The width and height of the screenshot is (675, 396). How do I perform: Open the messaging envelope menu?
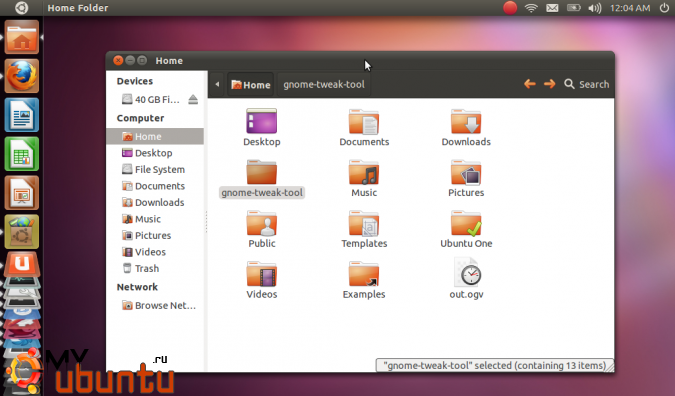click(x=552, y=8)
